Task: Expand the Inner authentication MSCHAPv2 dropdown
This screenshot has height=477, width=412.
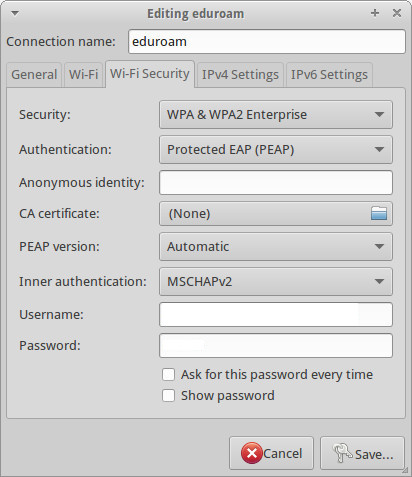Action: click(276, 282)
